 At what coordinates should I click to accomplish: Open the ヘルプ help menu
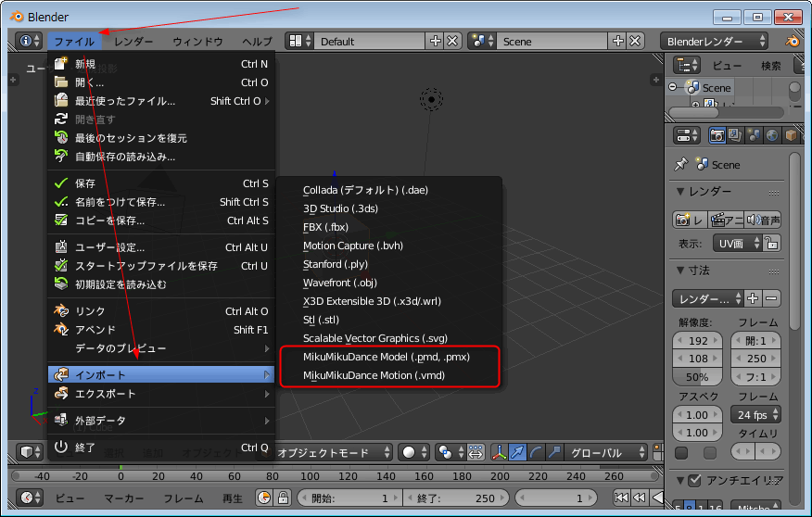(258, 41)
